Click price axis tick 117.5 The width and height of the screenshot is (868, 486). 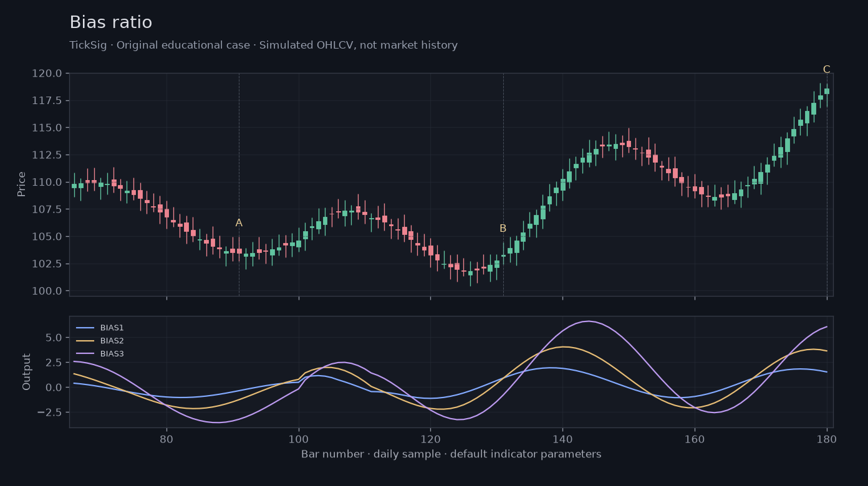47,100
